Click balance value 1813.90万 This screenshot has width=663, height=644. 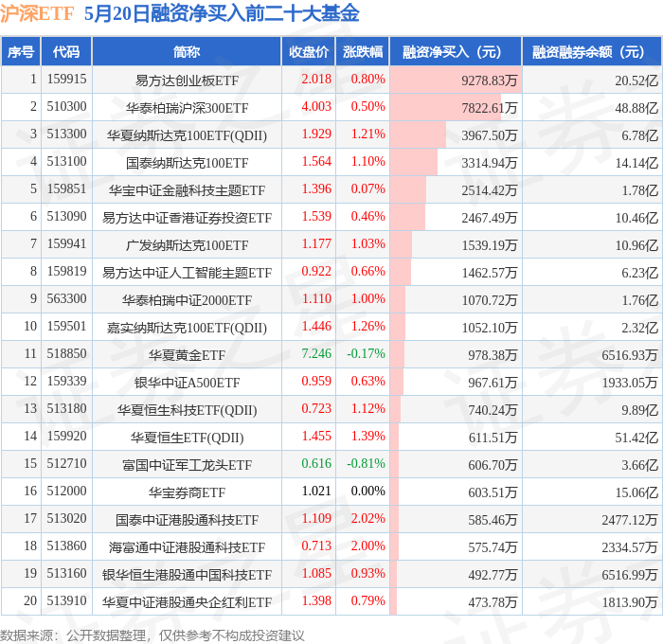coord(630,602)
